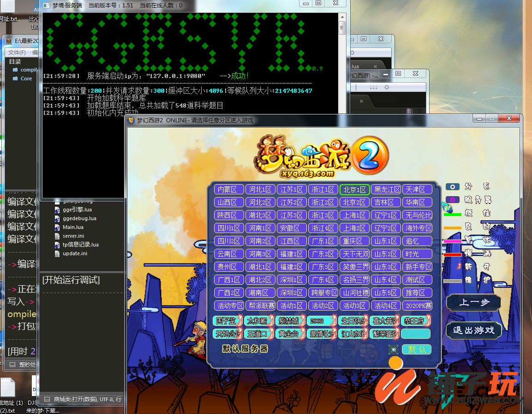Click the 梦境·服务端 console window icon
Image resolution: width=532 pixels, height=414 pixels.
point(47,6)
